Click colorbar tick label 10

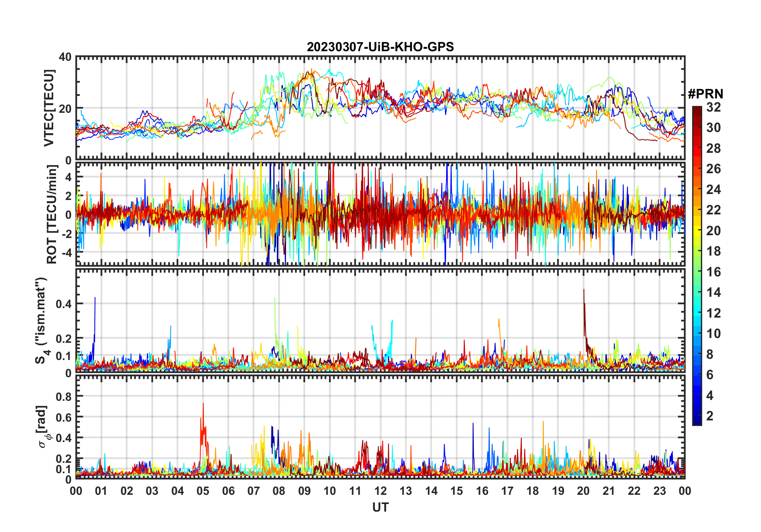point(713,334)
